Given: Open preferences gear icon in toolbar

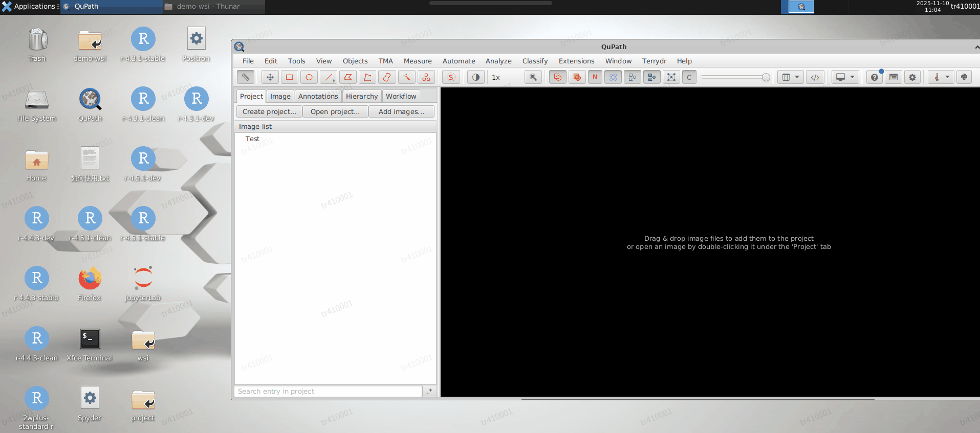Looking at the screenshot, I should coord(912,77).
